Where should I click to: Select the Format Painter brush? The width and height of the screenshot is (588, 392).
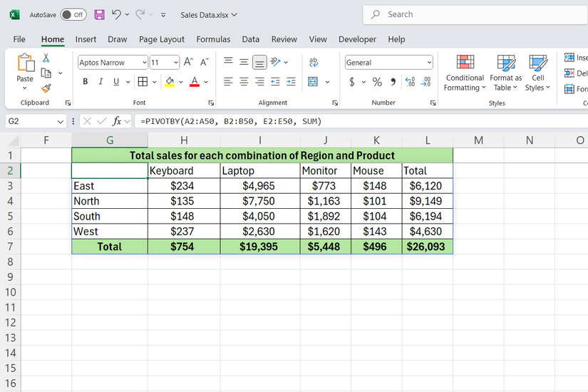coord(46,88)
